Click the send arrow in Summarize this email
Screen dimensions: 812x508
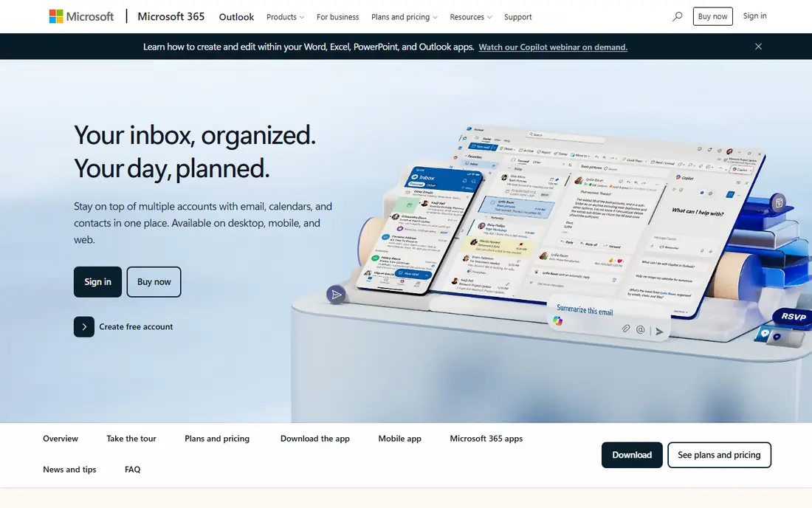tap(659, 332)
